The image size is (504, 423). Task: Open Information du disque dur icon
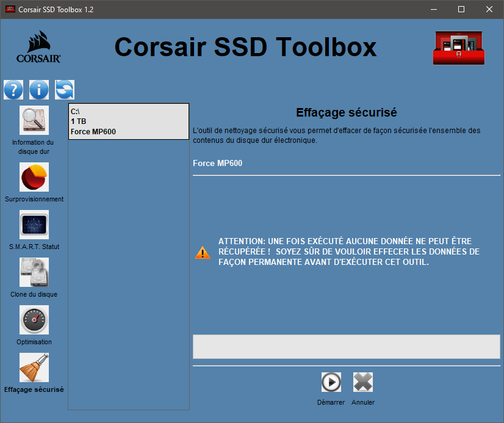point(34,120)
